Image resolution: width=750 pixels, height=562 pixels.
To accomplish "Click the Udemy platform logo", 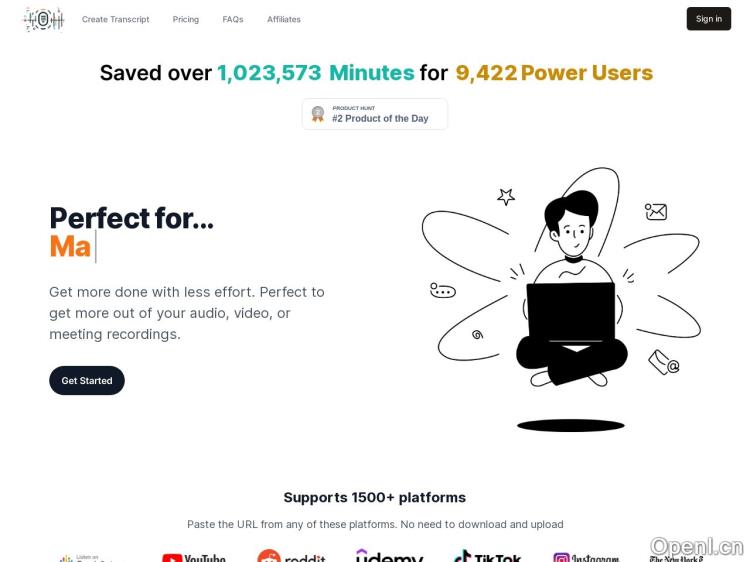I will [x=389, y=556].
